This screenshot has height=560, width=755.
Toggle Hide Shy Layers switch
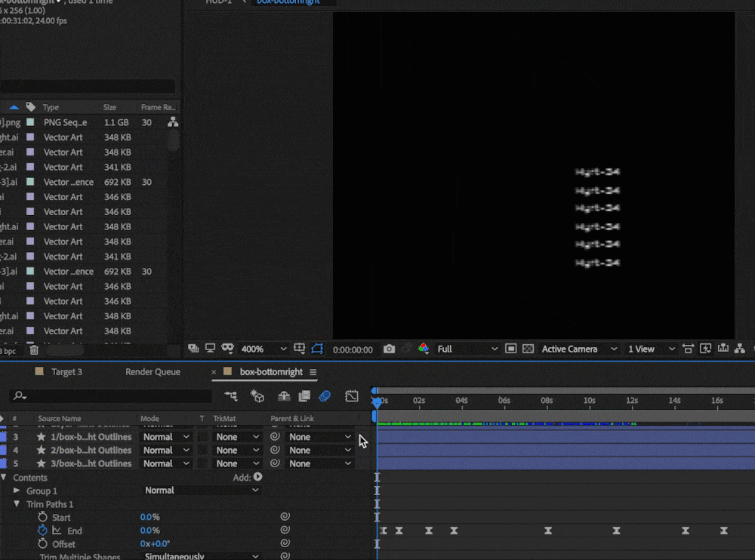(x=284, y=396)
